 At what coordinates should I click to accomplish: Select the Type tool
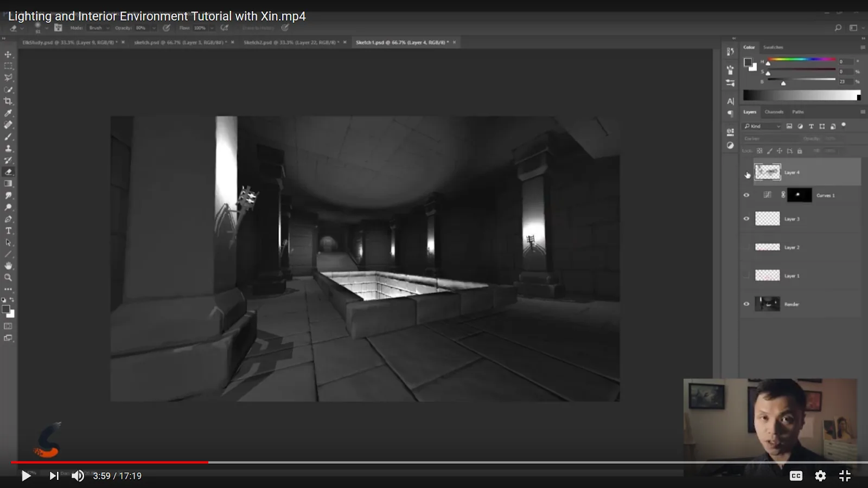click(8, 231)
